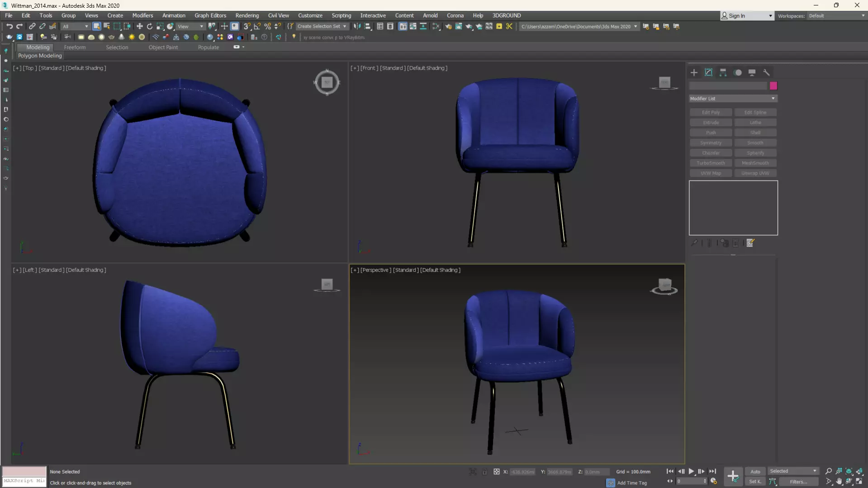Click the Redo arrow icon
This screenshot has width=868, height=488.
(19, 26)
